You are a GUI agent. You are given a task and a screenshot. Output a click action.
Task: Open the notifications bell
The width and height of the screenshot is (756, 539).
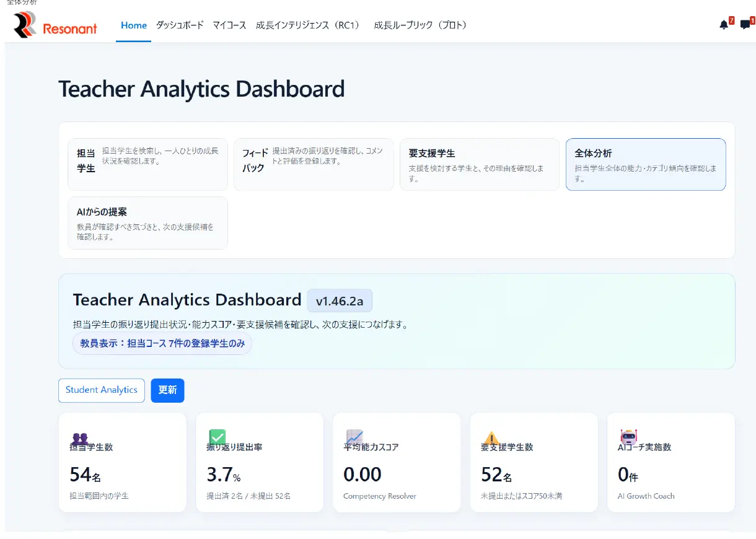pyautogui.click(x=724, y=25)
